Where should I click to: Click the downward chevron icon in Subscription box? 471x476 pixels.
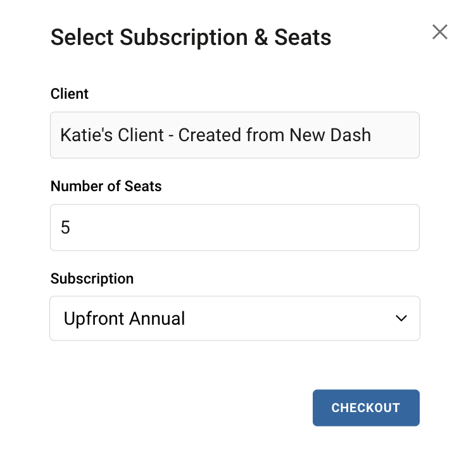click(401, 318)
